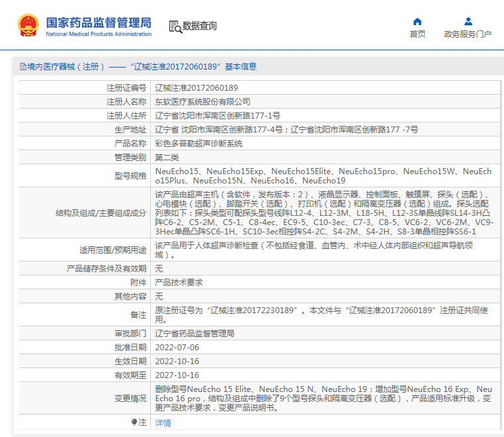Open 数据查询 label
The width and height of the screenshot is (504, 437).
(x=200, y=26)
